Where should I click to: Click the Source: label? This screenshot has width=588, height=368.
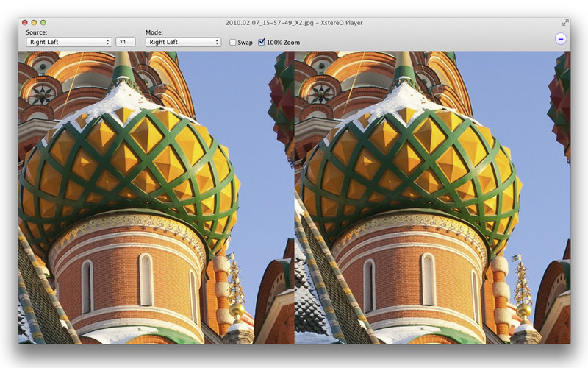click(x=36, y=32)
